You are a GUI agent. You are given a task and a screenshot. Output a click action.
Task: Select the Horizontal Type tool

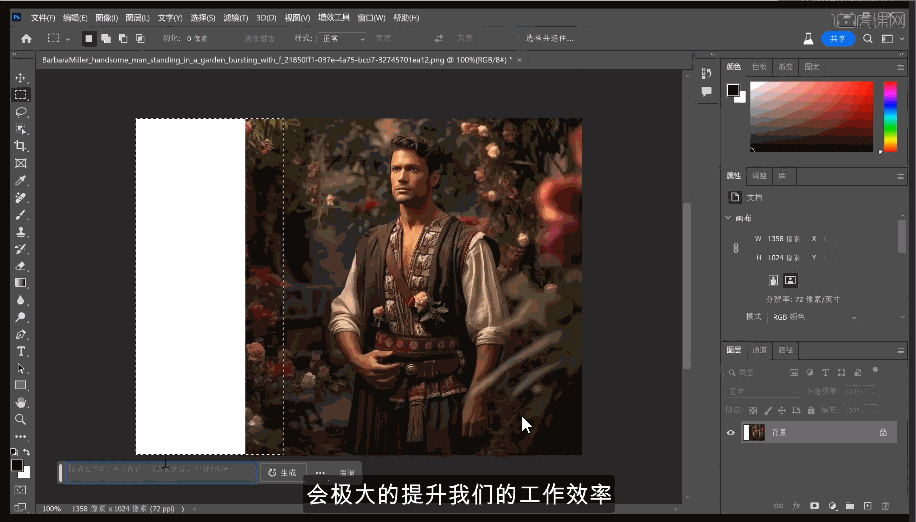coord(20,352)
